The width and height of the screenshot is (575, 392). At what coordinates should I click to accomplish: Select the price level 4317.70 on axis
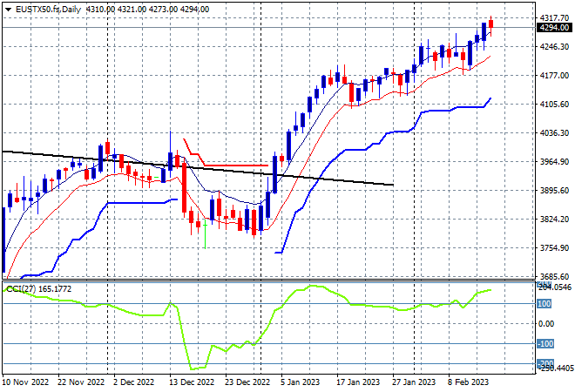554,17
